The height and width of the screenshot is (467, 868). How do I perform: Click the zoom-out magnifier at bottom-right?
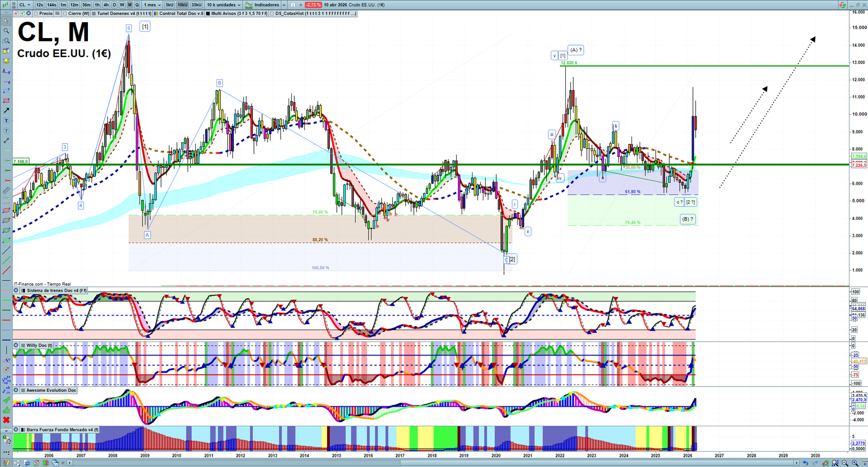(x=845, y=463)
